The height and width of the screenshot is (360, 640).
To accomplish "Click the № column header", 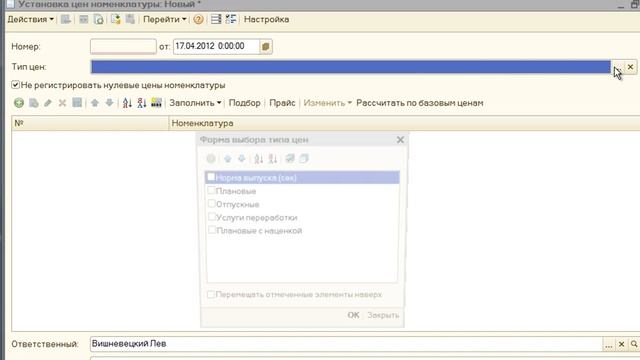I will point(90,123).
